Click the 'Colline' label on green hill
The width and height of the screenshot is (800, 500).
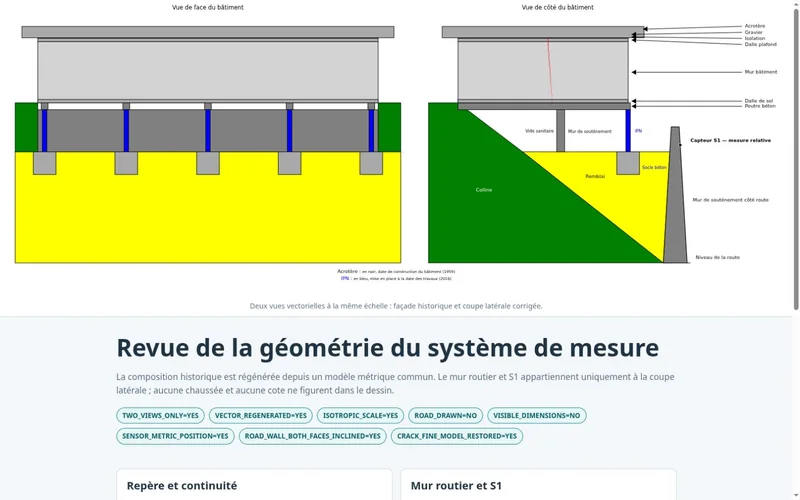[x=484, y=190]
